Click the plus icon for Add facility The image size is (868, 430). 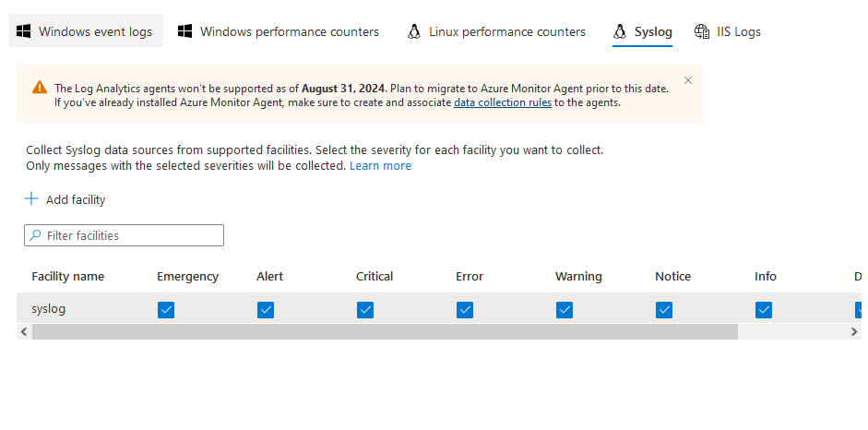tap(31, 199)
